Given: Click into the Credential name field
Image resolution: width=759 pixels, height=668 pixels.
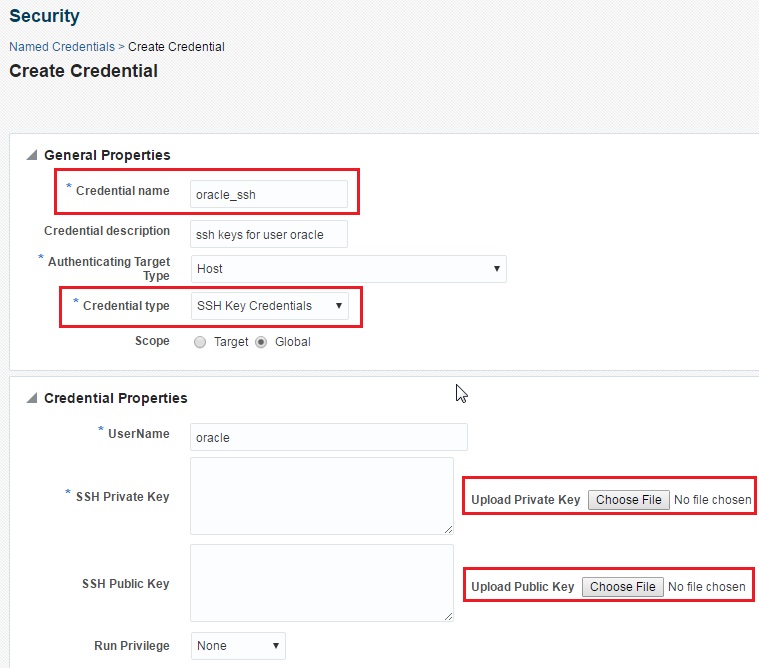Looking at the screenshot, I should click(x=268, y=194).
